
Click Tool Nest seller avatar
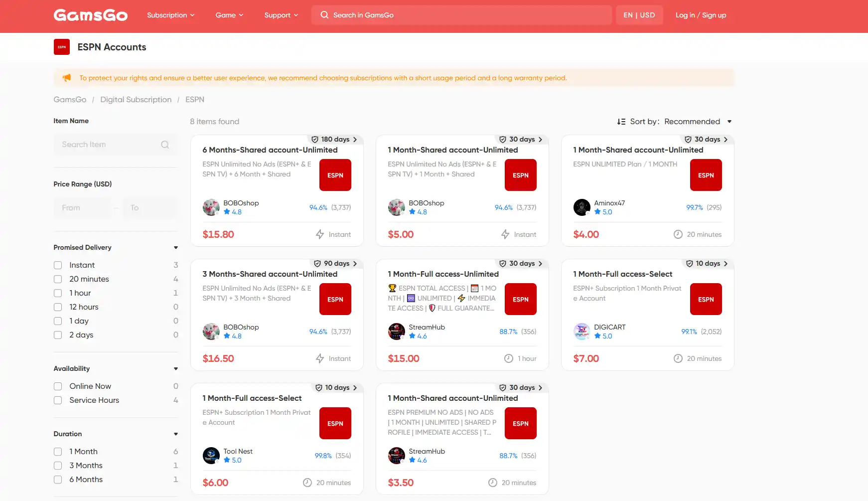click(x=211, y=456)
